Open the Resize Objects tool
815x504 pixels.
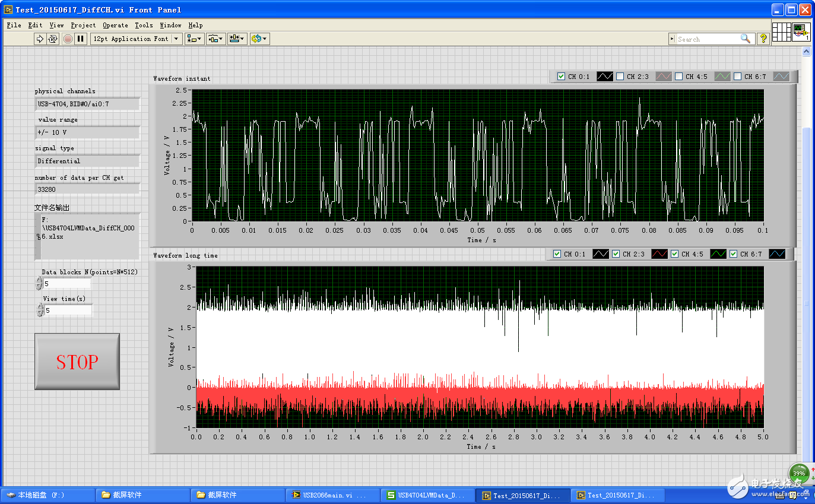click(237, 39)
